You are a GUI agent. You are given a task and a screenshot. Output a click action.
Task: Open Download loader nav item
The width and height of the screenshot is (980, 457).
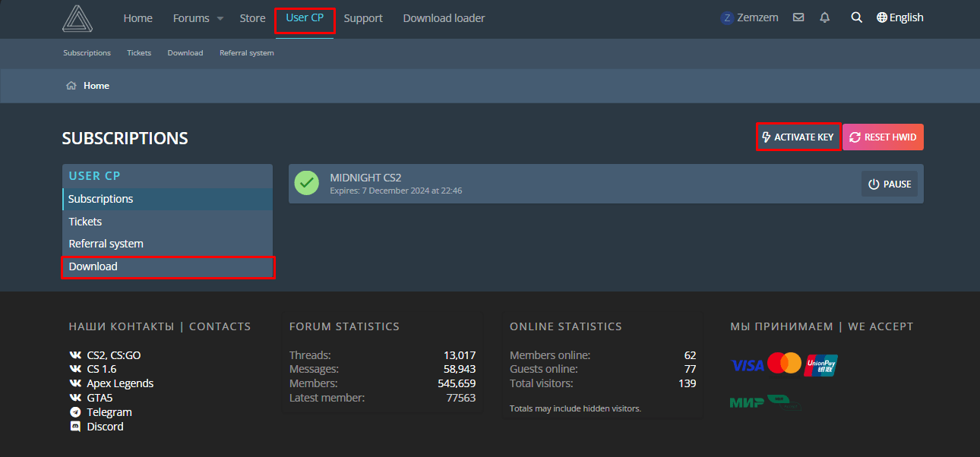coord(444,17)
